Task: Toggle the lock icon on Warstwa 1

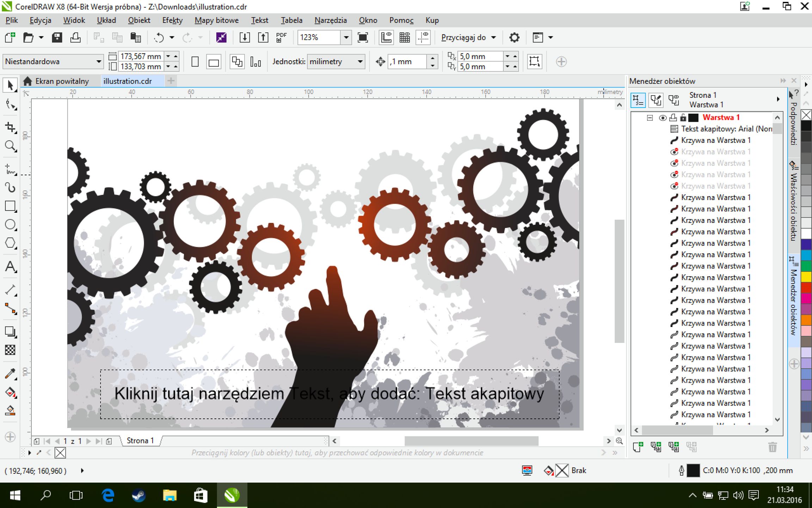Action: tap(683, 118)
